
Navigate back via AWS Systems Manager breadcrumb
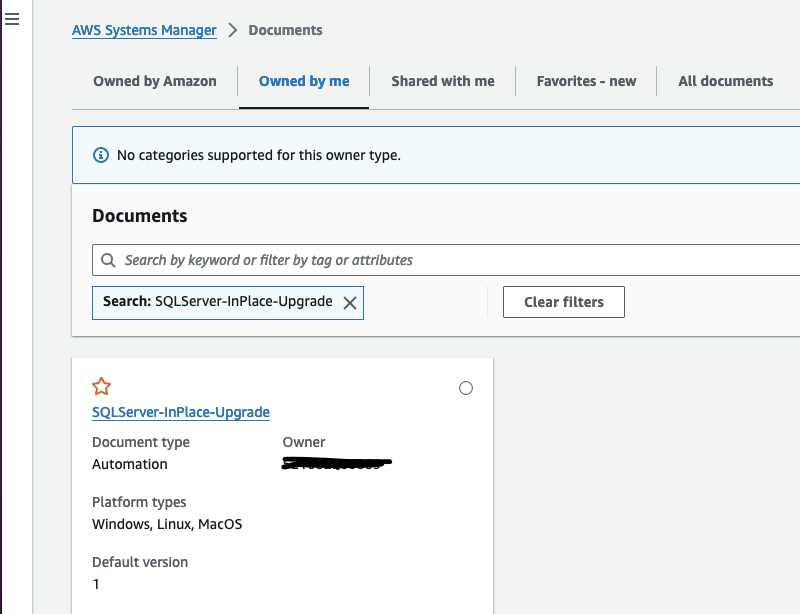[144, 30]
